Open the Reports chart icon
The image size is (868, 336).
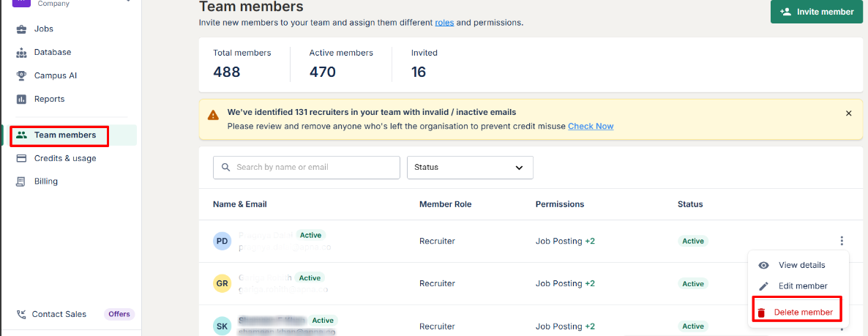21,99
